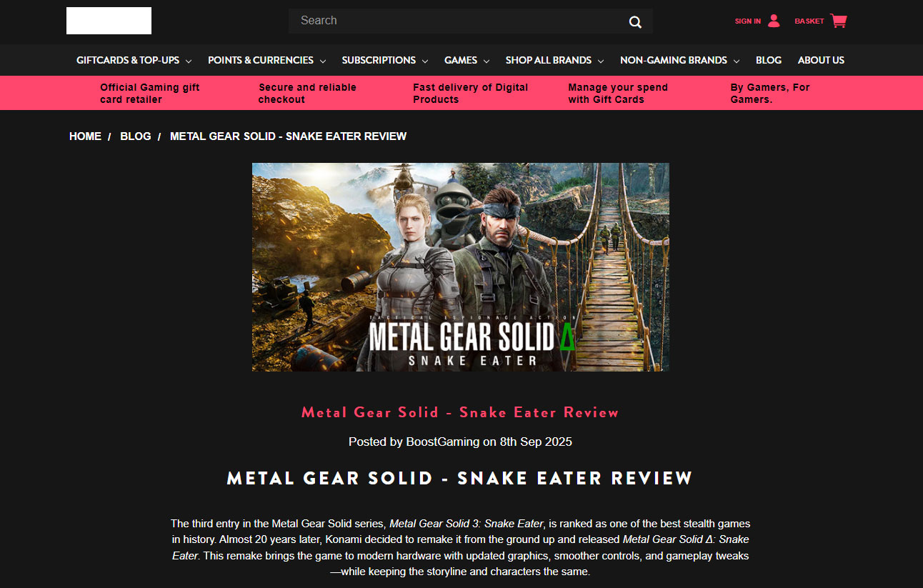Click the search magnifier icon
This screenshot has width=923, height=588.
coord(635,22)
